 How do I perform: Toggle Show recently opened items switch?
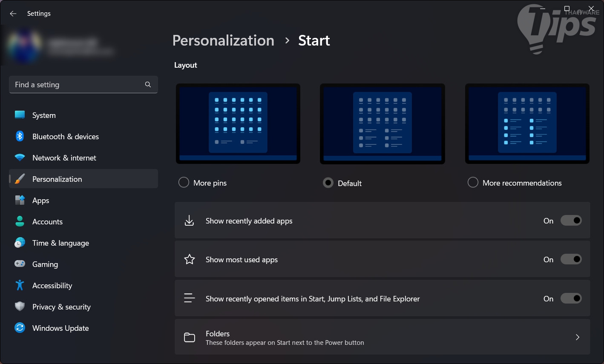(x=571, y=298)
